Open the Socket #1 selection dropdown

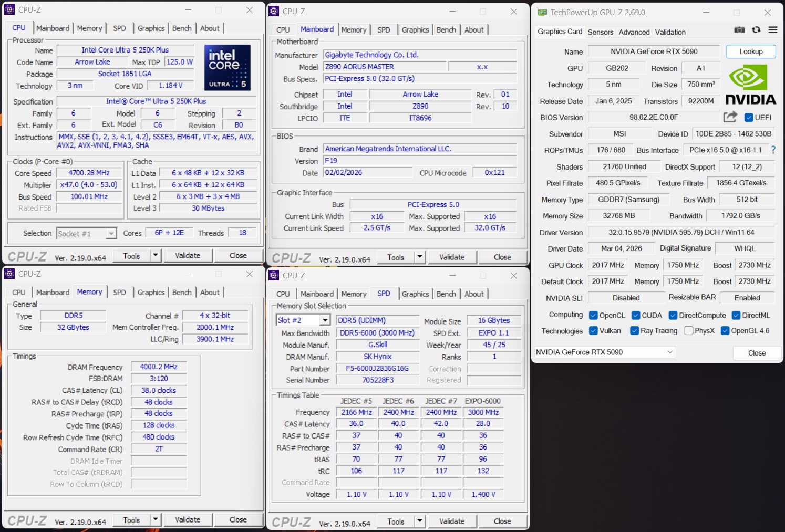(111, 233)
